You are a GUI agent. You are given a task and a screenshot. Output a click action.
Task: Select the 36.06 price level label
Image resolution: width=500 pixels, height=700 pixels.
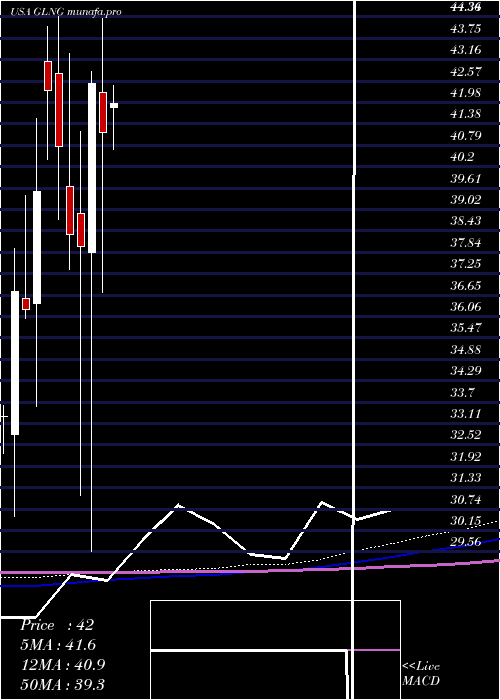tap(466, 307)
